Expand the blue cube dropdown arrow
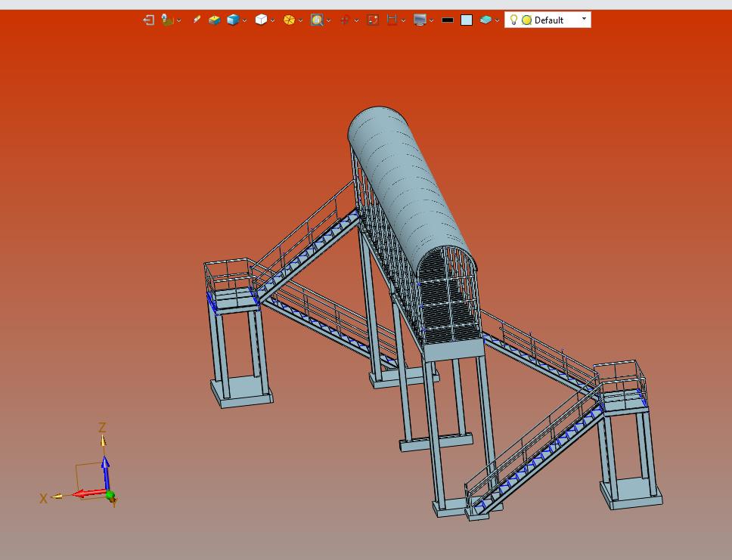732x560 pixels. (x=244, y=20)
